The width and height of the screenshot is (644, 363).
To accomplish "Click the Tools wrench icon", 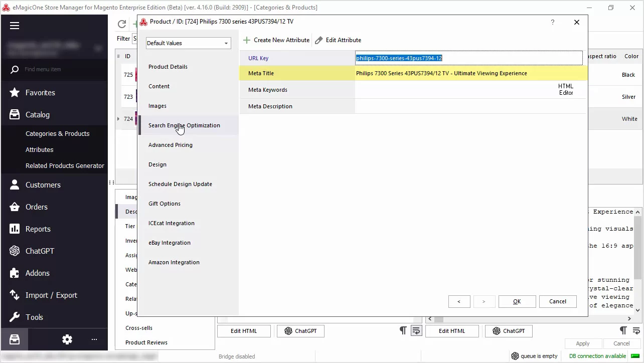I will click(x=15, y=317).
